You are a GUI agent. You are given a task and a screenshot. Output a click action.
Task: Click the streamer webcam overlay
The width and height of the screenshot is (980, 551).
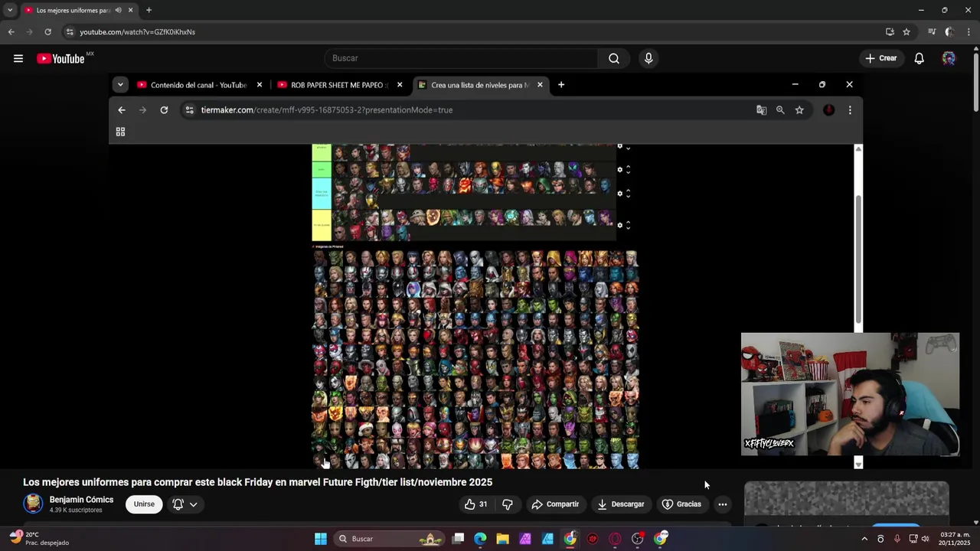tap(850, 394)
